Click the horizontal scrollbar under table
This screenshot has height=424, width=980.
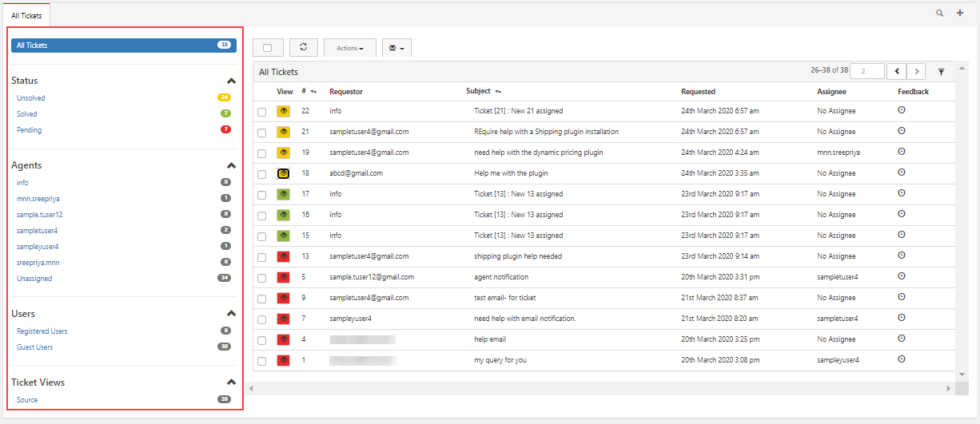[603, 388]
